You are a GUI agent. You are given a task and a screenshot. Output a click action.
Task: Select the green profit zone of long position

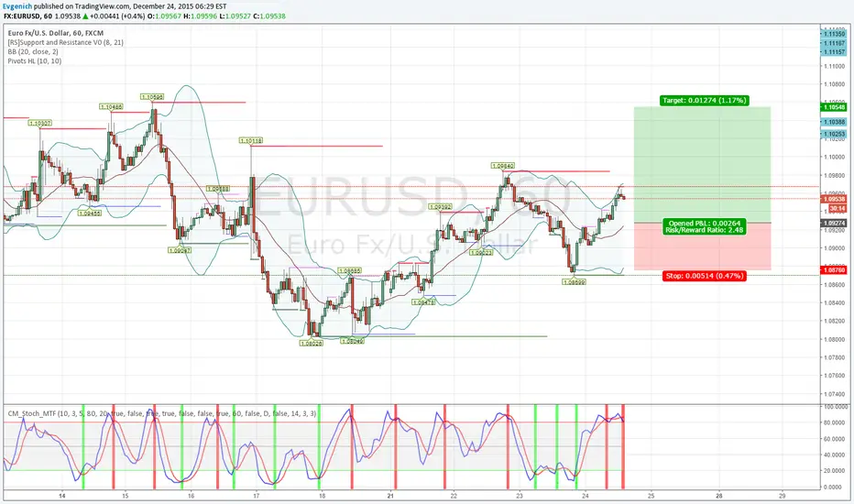(702, 165)
